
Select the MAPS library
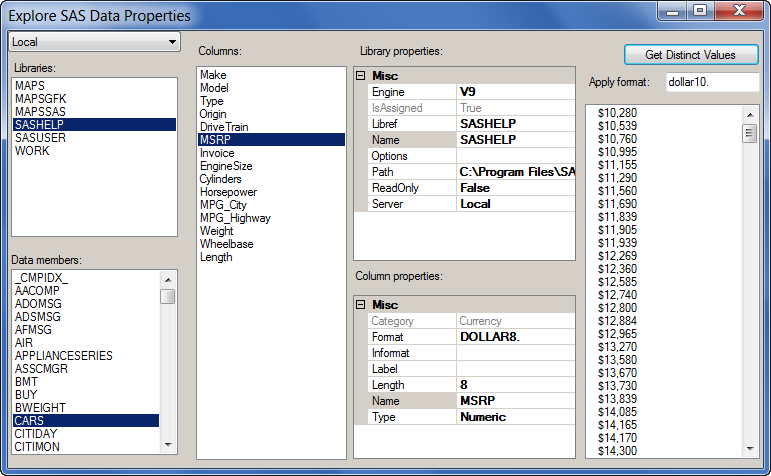point(30,86)
